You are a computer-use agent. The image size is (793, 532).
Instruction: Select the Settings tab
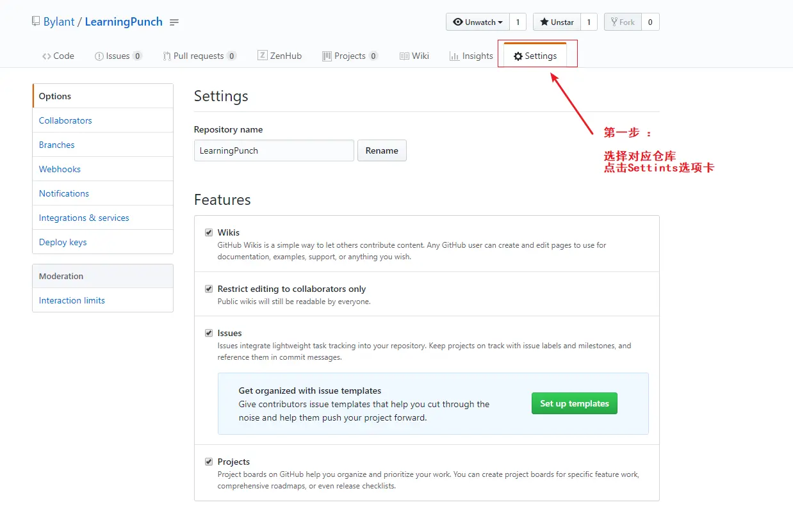(x=535, y=56)
